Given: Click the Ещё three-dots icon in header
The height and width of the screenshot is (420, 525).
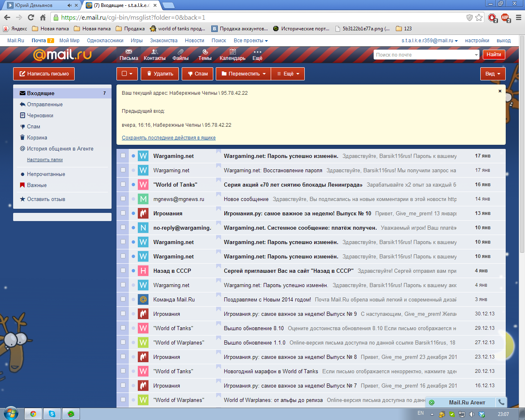Looking at the screenshot, I should (x=258, y=52).
